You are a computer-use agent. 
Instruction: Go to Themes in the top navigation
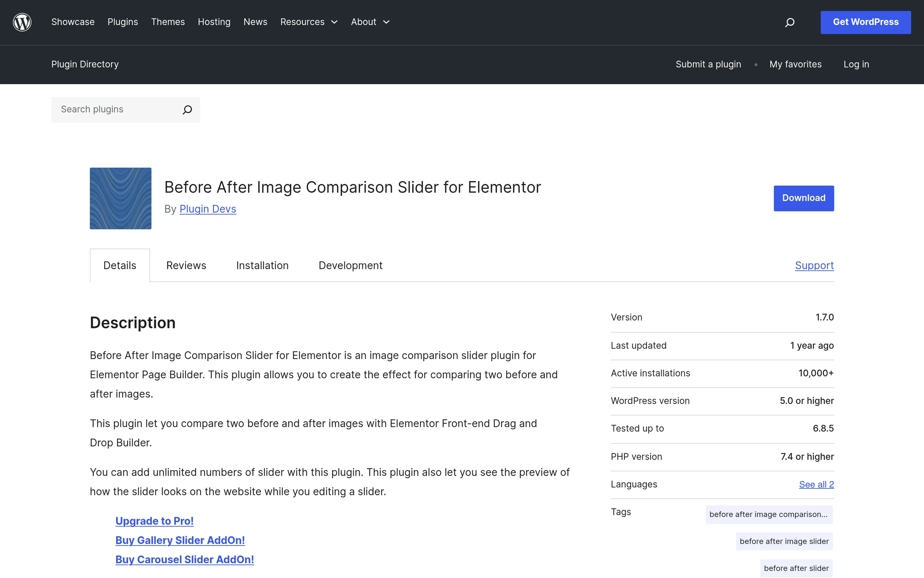[168, 22]
